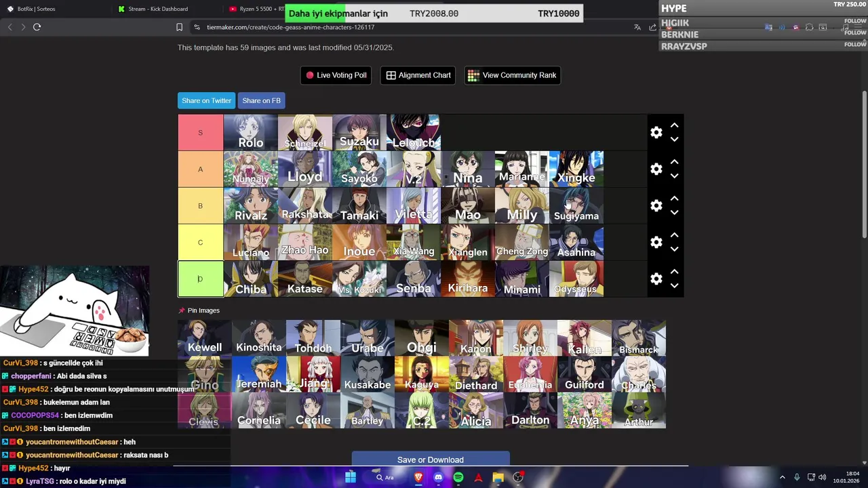Open Discord from the taskbar

[438, 477]
